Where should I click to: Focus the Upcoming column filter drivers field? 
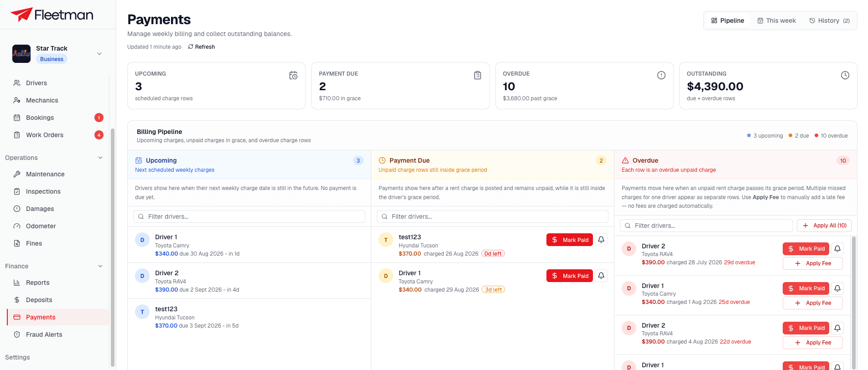click(249, 216)
